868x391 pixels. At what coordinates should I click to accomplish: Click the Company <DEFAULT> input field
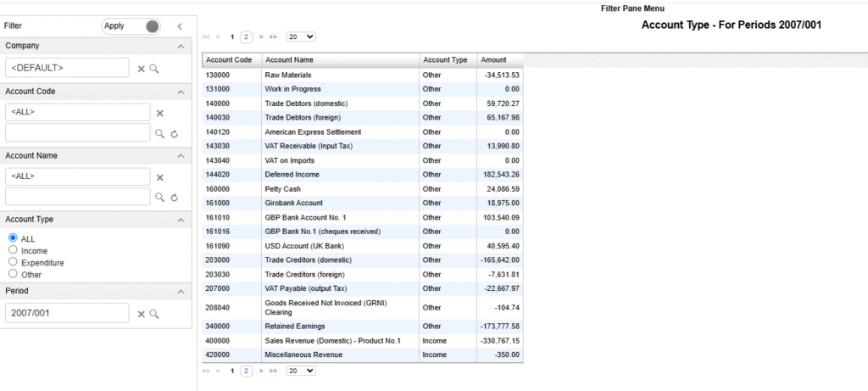coord(67,68)
